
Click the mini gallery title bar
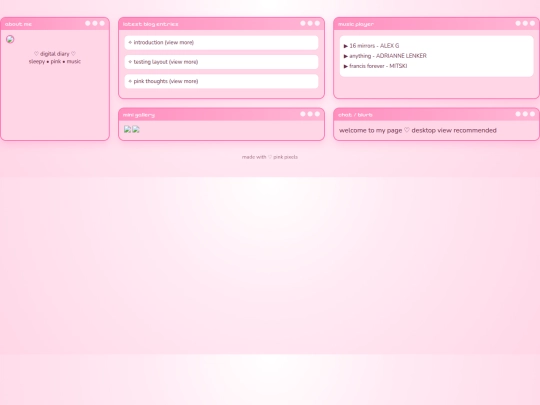[221, 115]
